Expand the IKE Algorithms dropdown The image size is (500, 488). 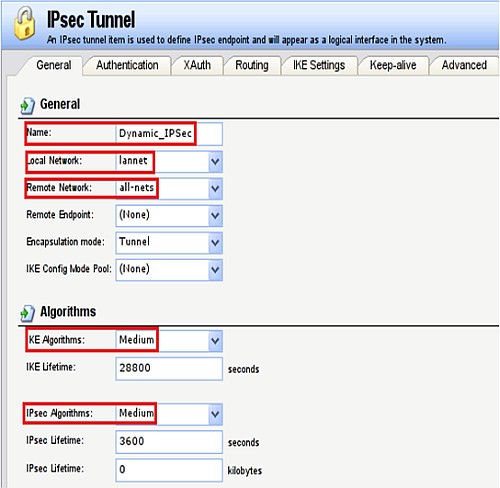215,341
